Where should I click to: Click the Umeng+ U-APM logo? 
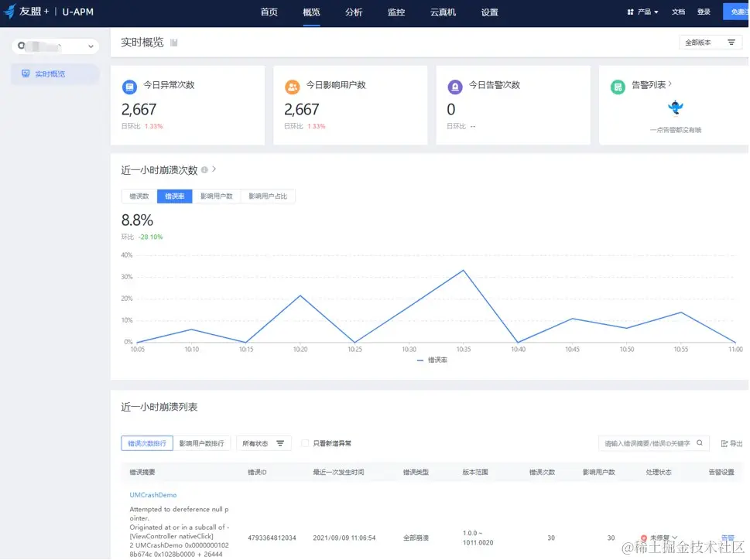coord(48,12)
